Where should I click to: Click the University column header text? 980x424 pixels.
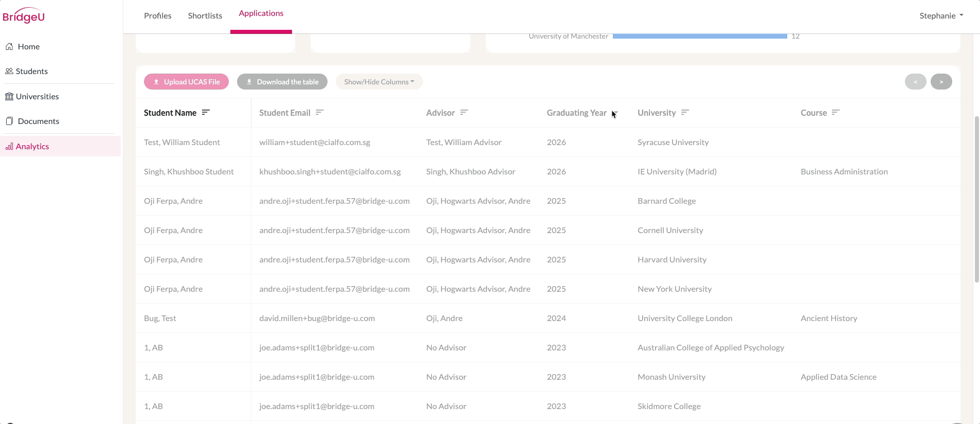click(657, 113)
